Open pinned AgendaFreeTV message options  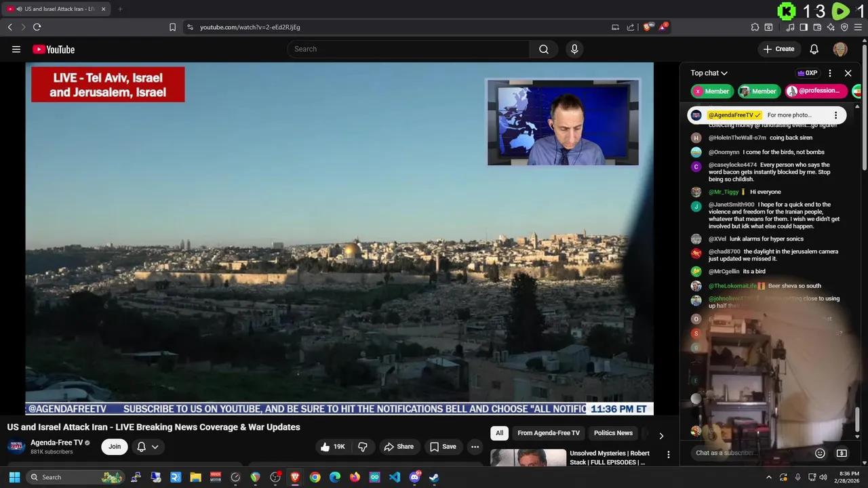click(x=835, y=115)
